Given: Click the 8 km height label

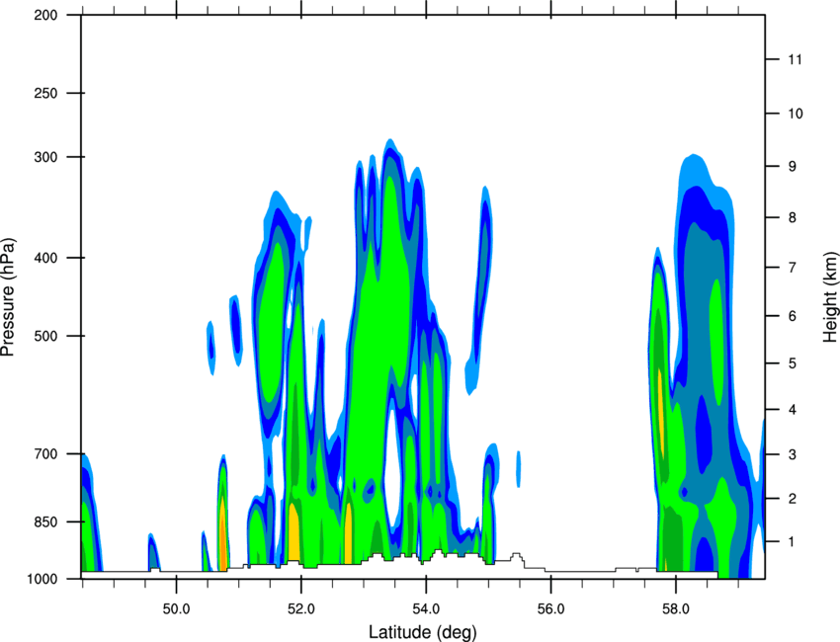Looking at the screenshot, I should click(793, 217).
